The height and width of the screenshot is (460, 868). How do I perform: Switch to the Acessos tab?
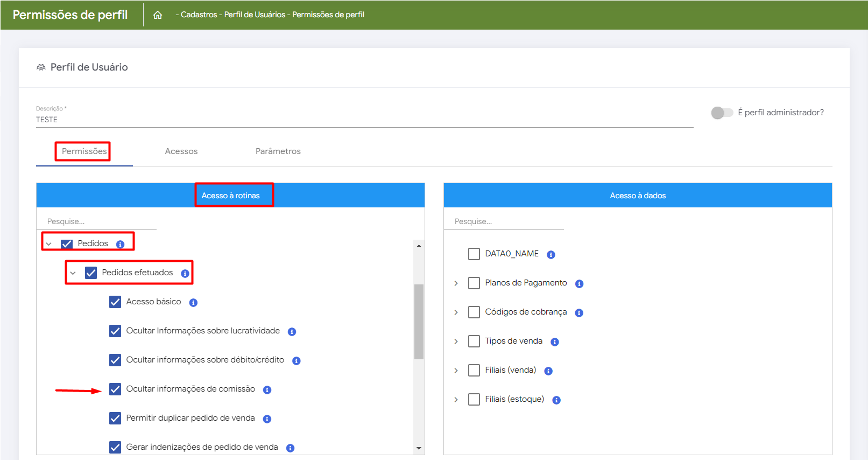pos(181,151)
